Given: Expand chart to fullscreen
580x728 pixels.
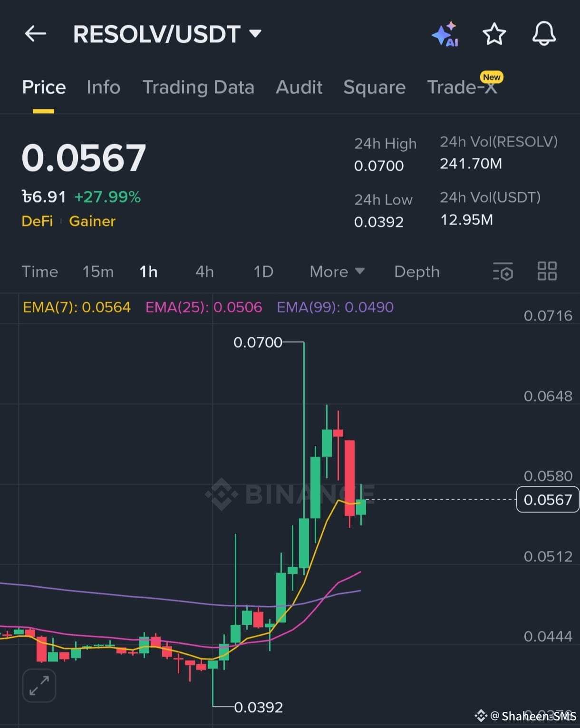Looking at the screenshot, I should (39, 686).
